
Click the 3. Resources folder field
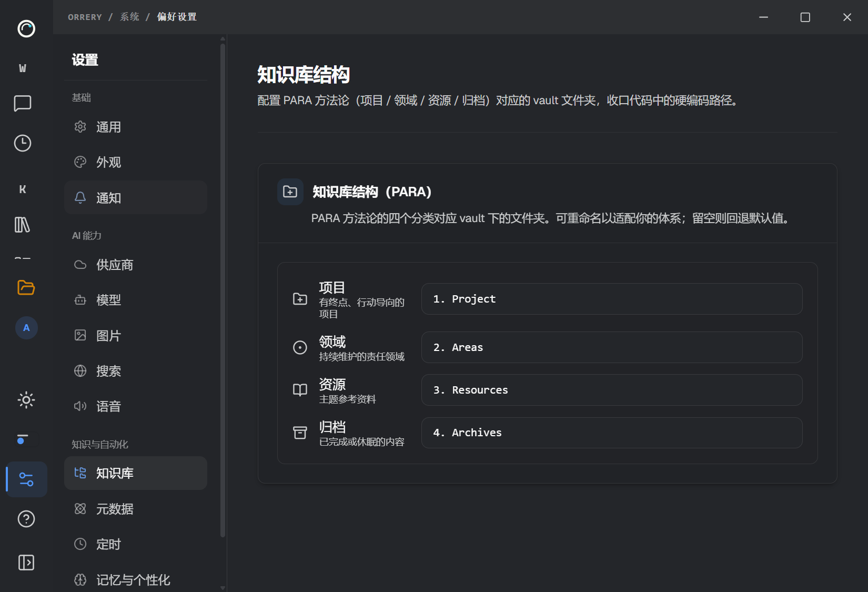pos(612,390)
